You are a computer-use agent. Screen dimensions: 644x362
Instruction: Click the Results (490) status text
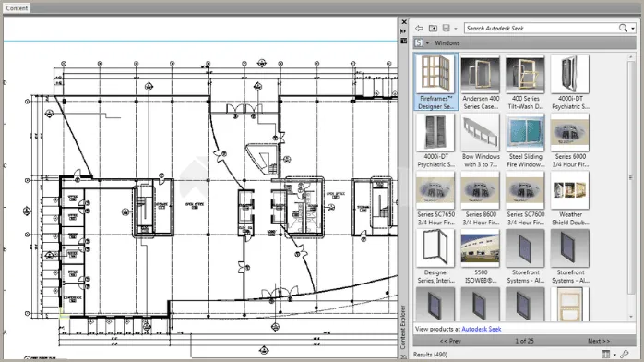[431, 355]
